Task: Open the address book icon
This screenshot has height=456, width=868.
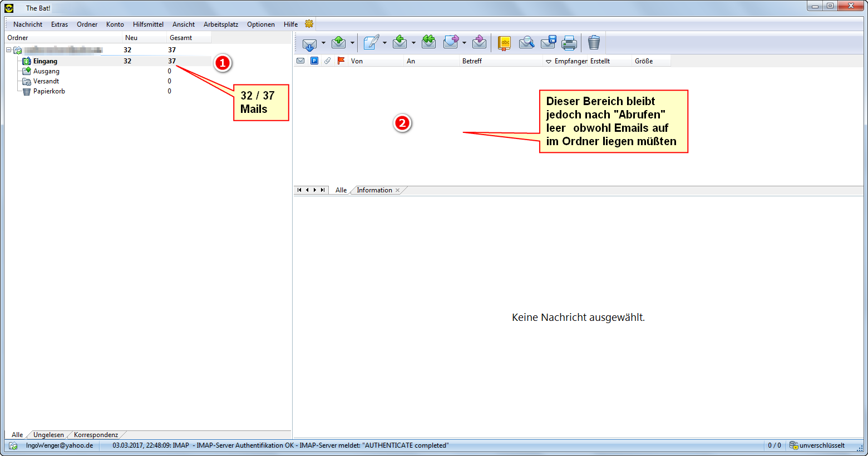Action: (504, 43)
